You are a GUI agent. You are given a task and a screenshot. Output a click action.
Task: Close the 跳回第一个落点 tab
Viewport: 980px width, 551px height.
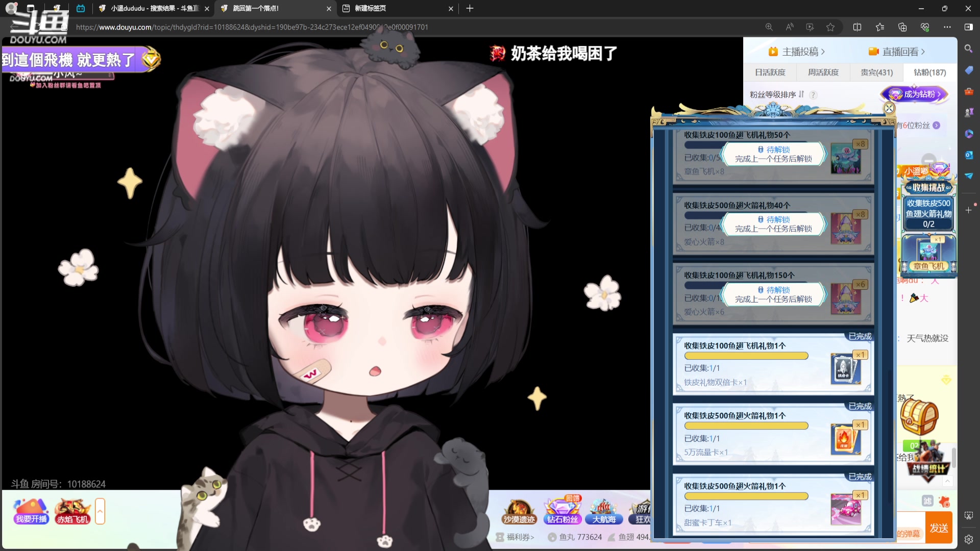point(329,9)
